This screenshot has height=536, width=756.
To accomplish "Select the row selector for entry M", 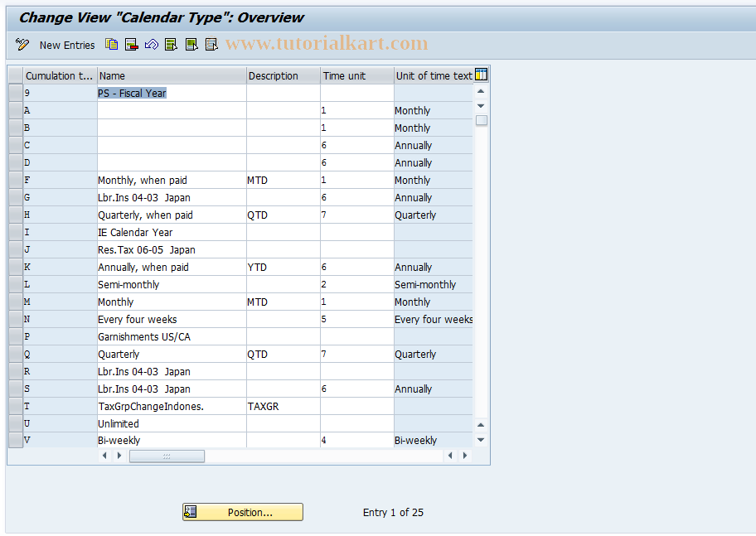I will pyautogui.click(x=16, y=302).
